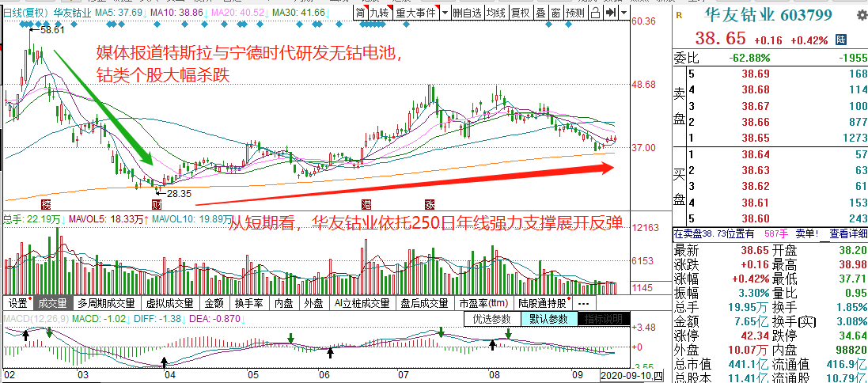Open the 预测 forecast tool
The image size is (868, 383).
click(576, 13)
